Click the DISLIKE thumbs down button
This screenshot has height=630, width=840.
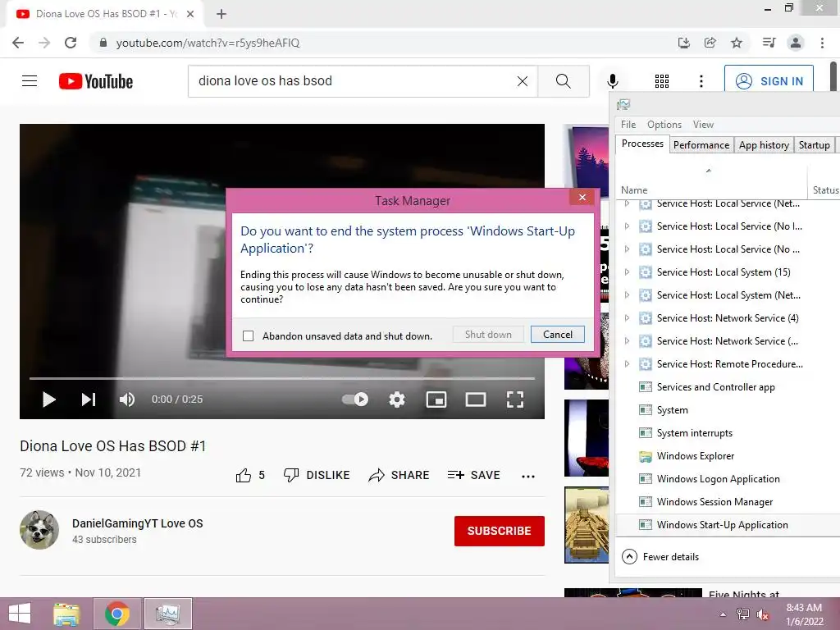[x=317, y=475]
